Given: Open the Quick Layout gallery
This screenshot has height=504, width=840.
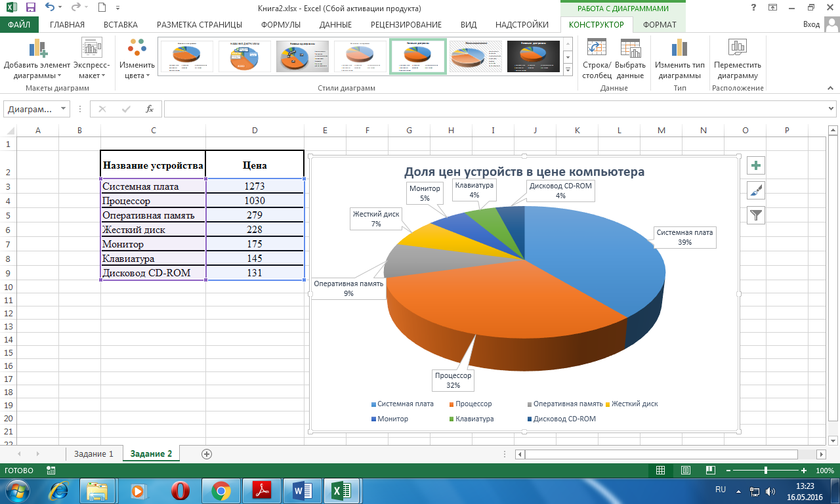Looking at the screenshot, I should point(91,58).
